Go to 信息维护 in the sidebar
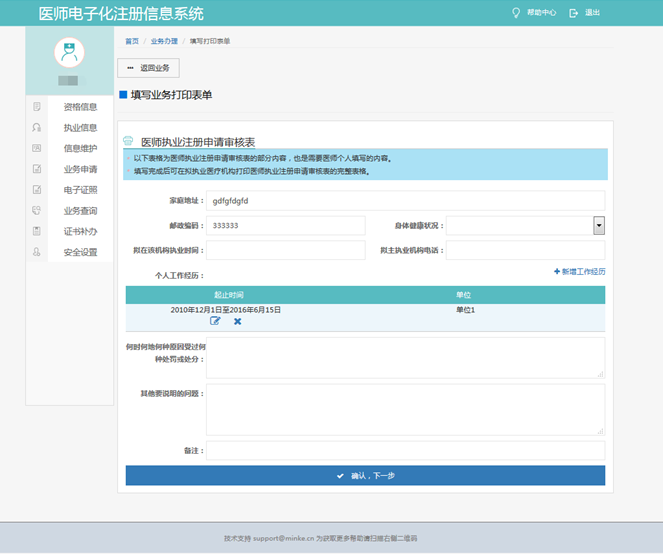This screenshot has height=554, width=669. pyautogui.click(x=80, y=148)
